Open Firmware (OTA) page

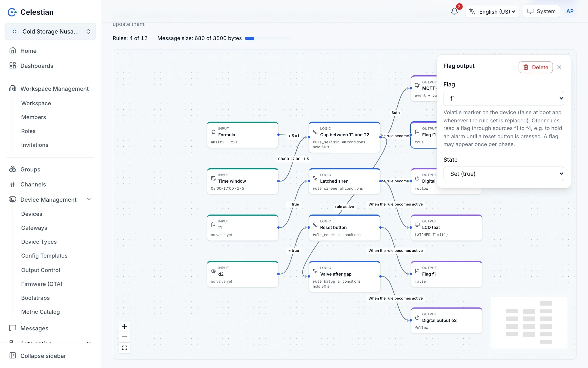pos(42,284)
